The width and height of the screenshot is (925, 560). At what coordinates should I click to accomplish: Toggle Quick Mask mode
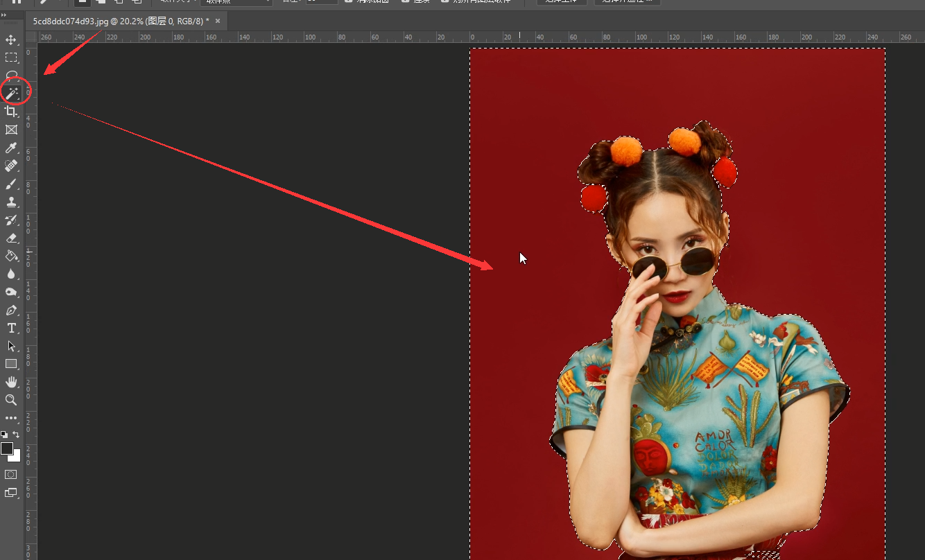[x=11, y=475]
